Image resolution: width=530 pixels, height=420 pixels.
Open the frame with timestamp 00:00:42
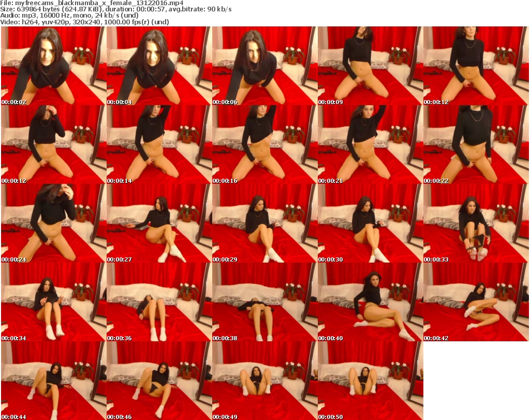[x=476, y=302]
